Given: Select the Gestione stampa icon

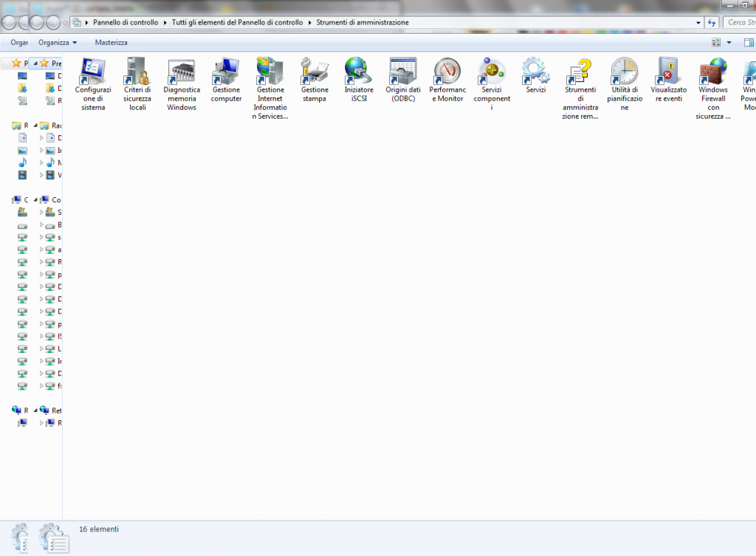Looking at the screenshot, I should pos(315,80).
